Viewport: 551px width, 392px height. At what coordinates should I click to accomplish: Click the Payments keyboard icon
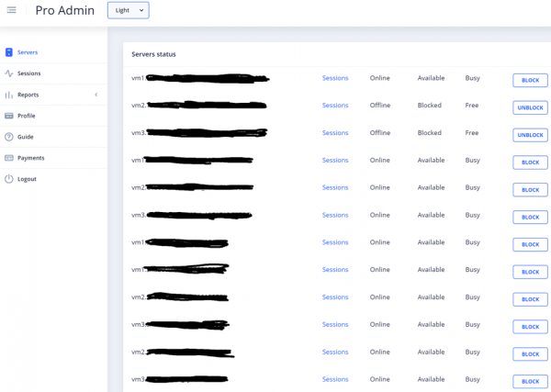tap(9, 158)
